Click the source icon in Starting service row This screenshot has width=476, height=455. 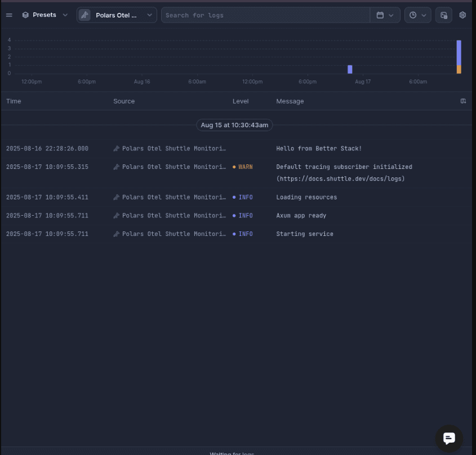[x=116, y=234]
